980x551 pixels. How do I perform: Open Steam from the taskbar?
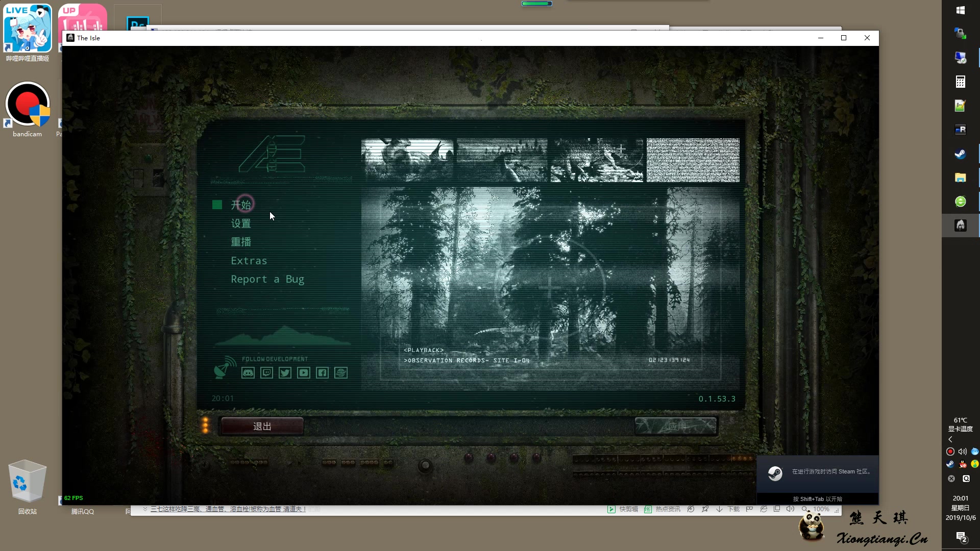click(x=961, y=154)
